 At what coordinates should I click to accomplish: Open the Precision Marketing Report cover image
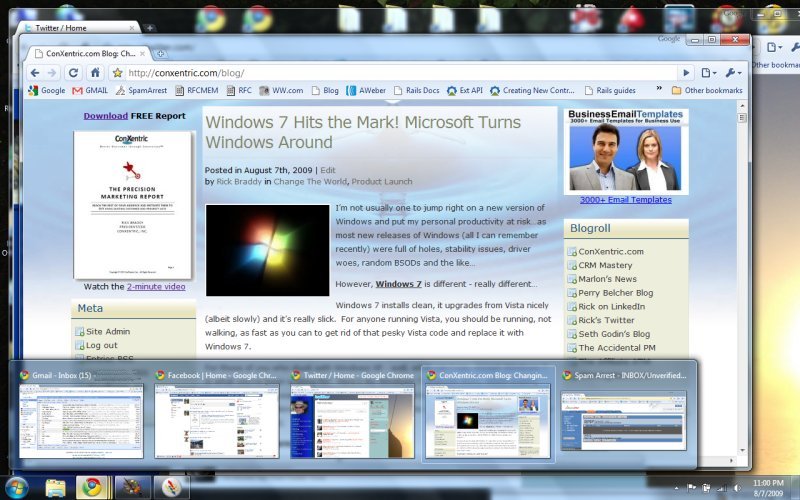point(132,205)
